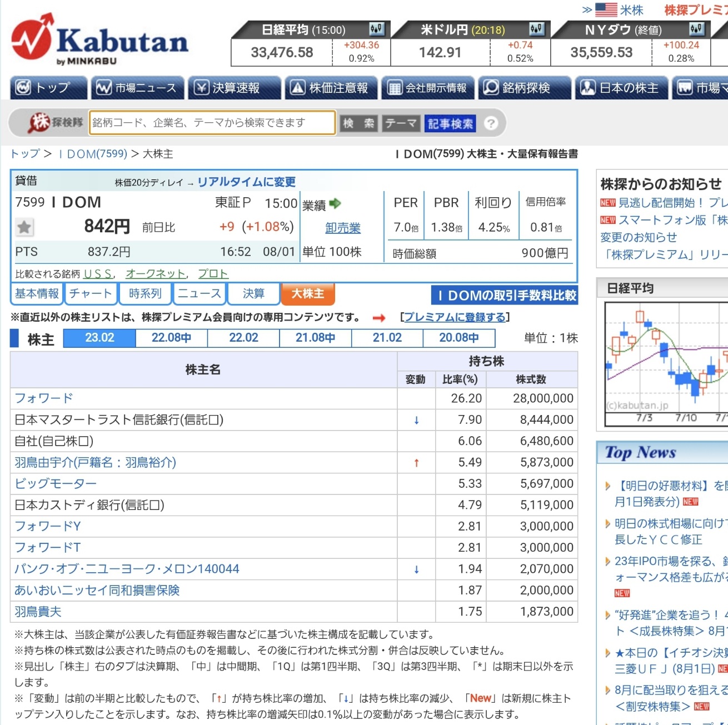
Task: Open 8月に配当取りを狙える article
Action: click(x=671, y=698)
